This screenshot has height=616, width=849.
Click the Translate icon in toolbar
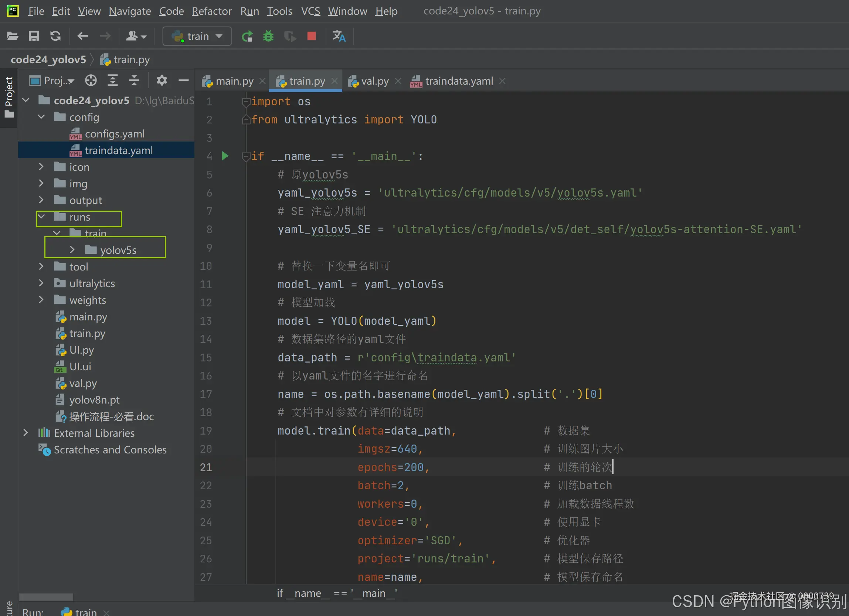pos(339,36)
